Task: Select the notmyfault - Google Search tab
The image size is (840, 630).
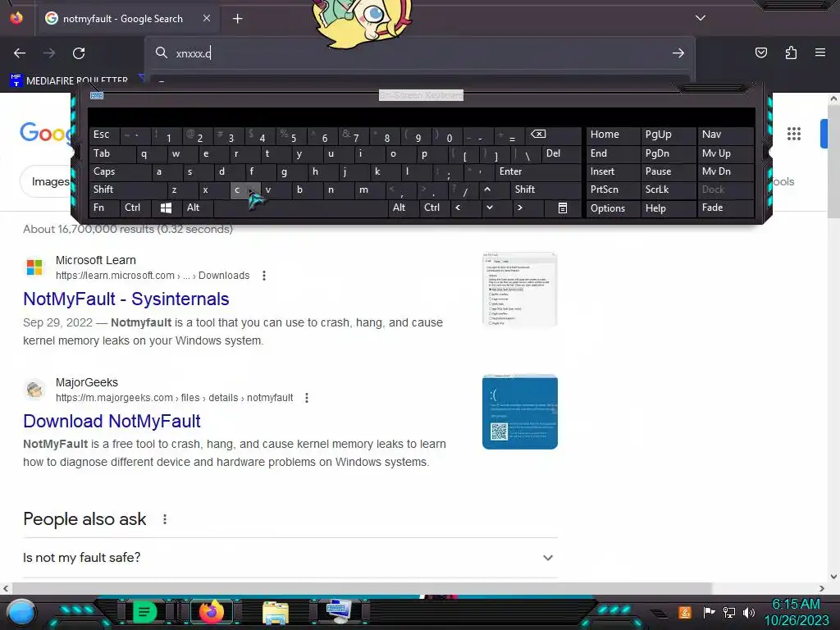Action: (127, 19)
